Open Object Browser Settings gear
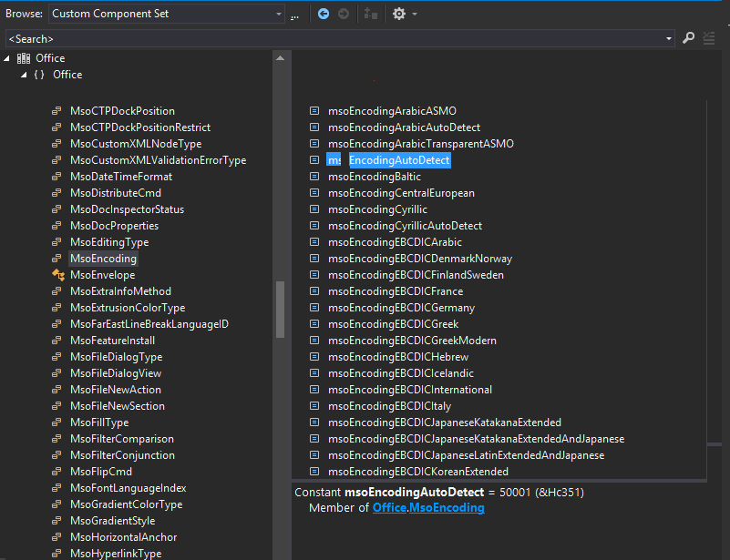Viewport: 730px width, 560px height. click(x=399, y=14)
